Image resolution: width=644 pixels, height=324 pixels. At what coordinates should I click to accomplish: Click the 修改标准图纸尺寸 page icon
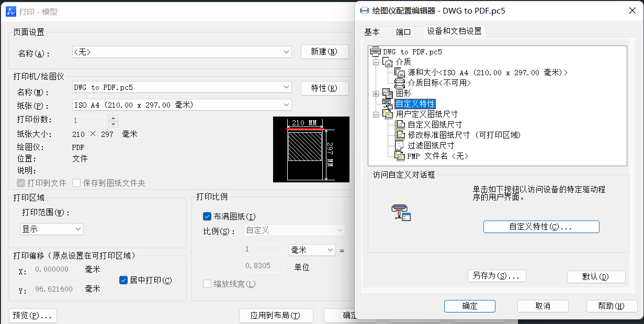coord(400,135)
